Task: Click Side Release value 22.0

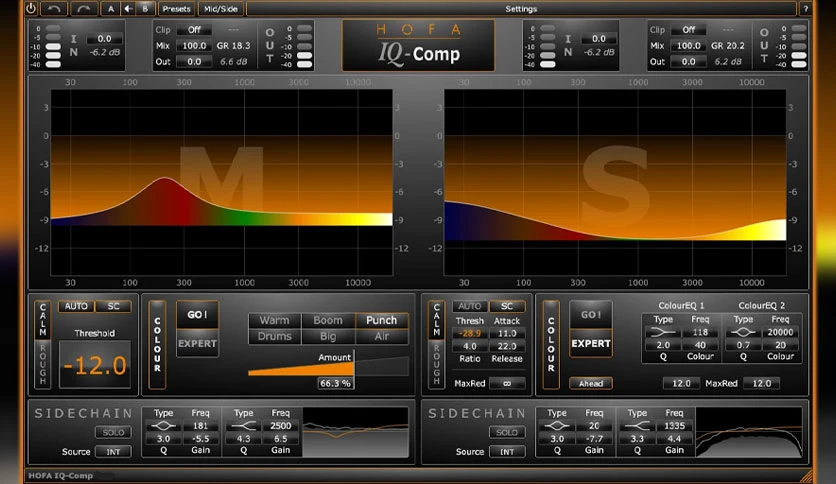Action: [x=507, y=346]
